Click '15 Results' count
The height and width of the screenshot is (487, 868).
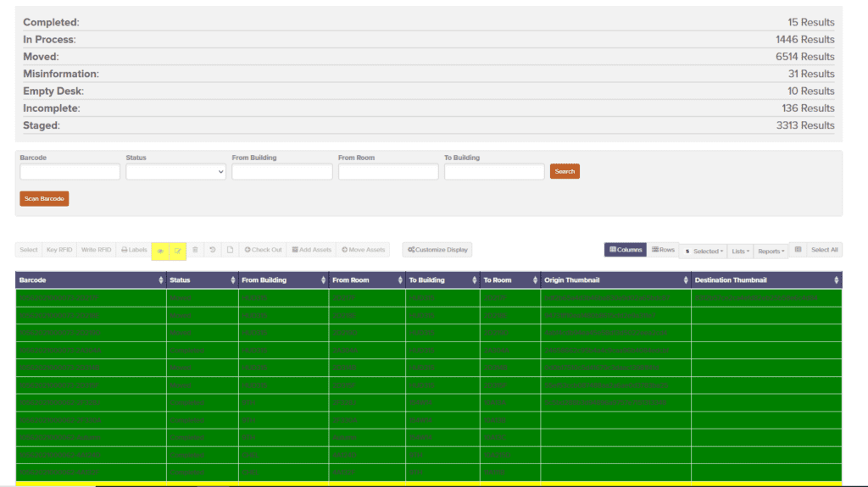[x=811, y=22]
